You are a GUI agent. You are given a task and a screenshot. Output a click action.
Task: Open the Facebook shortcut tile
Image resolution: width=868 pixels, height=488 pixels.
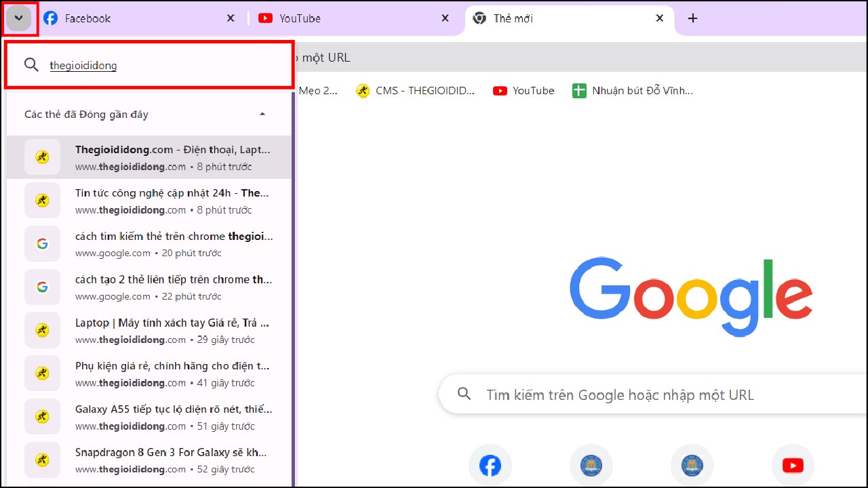490,465
